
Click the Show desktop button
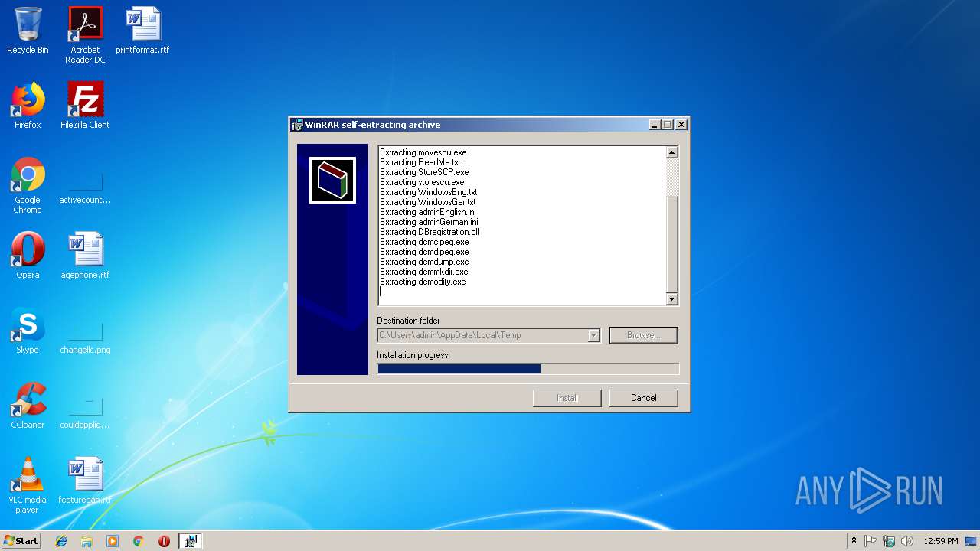click(972, 541)
